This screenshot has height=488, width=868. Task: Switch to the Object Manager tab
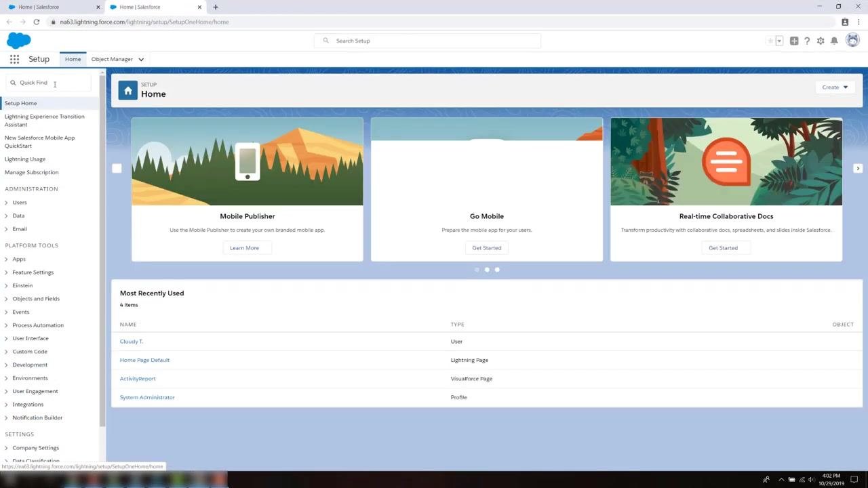pyautogui.click(x=112, y=59)
